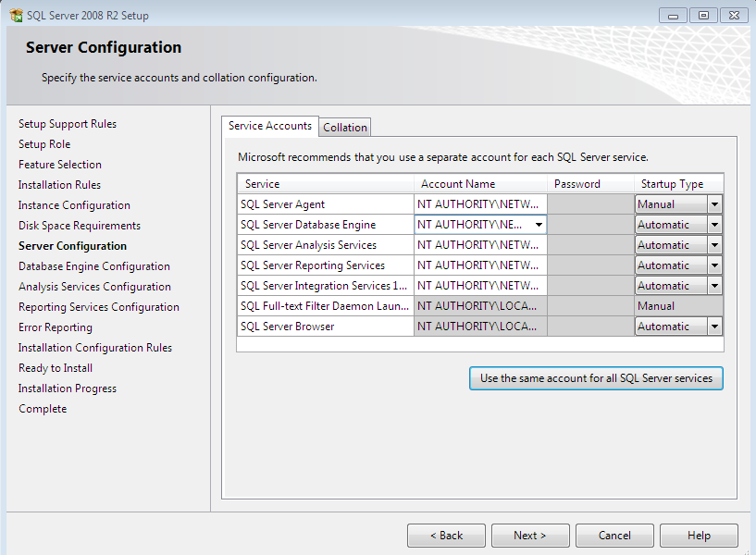This screenshot has height=555, width=756.
Task: Click Use the same account for all services
Action: 596,378
